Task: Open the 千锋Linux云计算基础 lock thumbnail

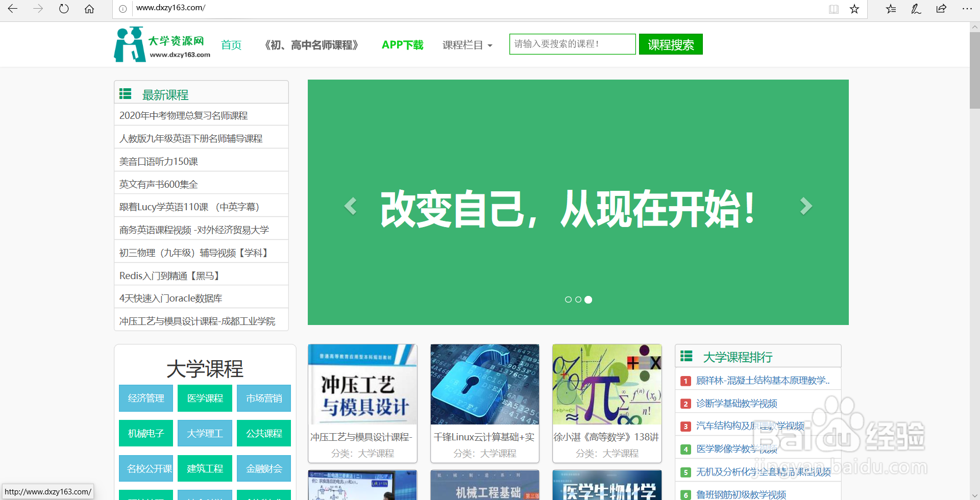Action: click(x=485, y=384)
